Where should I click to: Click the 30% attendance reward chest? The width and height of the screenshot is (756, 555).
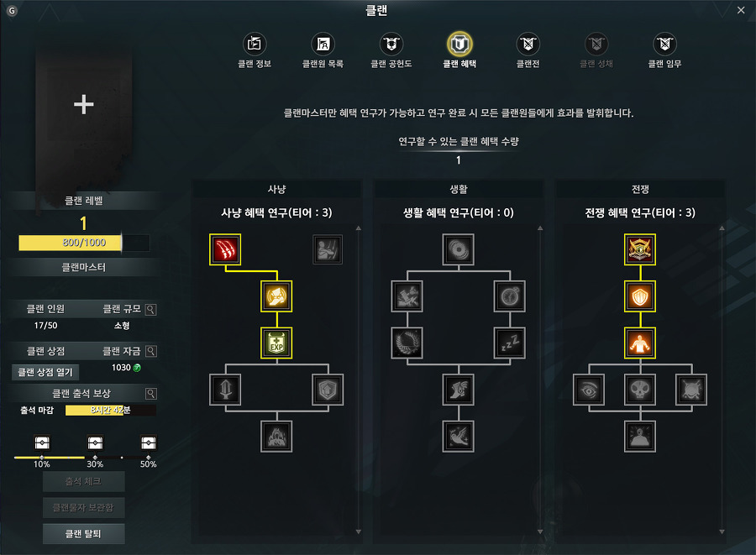pyautogui.click(x=95, y=442)
